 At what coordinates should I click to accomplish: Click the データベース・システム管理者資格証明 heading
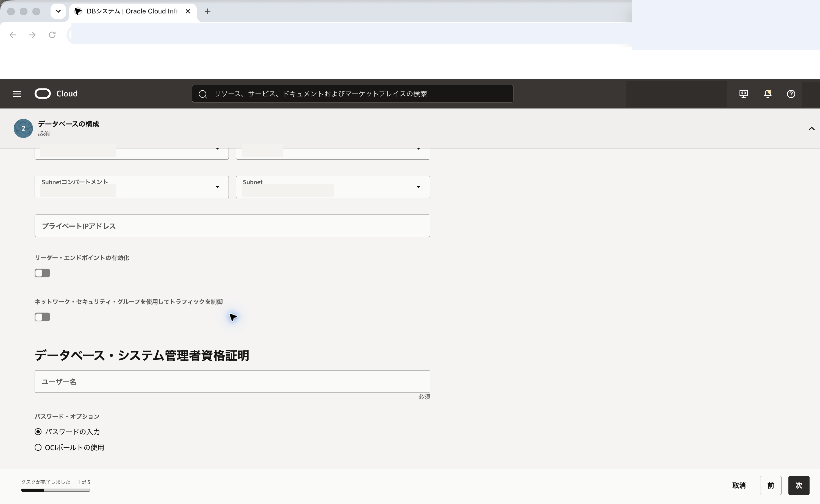pyautogui.click(x=142, y=355)
